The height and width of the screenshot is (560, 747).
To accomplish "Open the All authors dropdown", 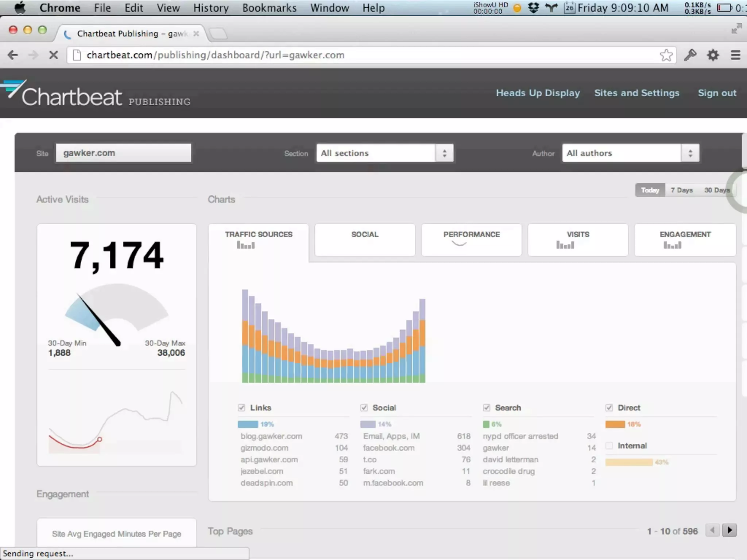I will [x=631, y=153].
